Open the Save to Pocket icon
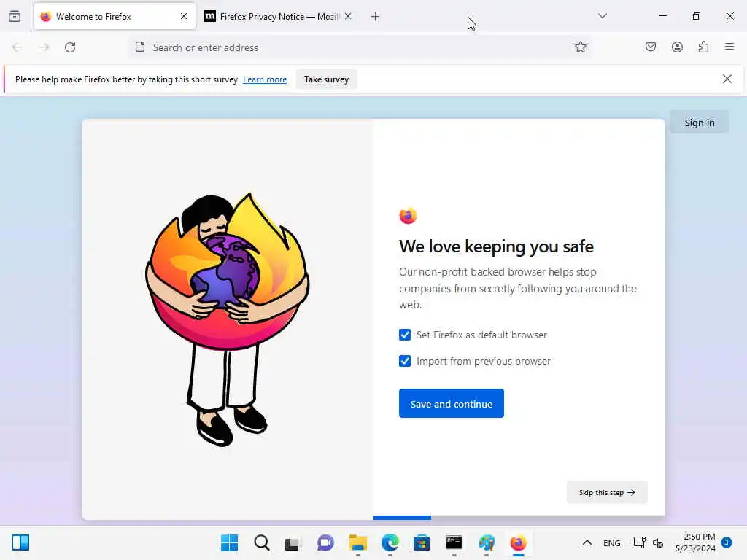This screenshot has height=560, width=747. click(651, 47)
